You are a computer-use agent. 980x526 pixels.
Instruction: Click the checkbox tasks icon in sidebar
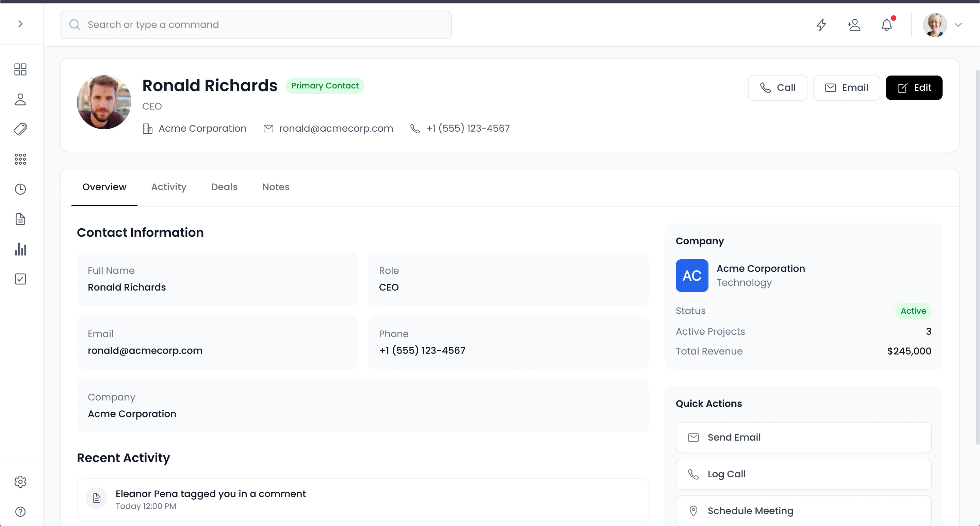20,279
